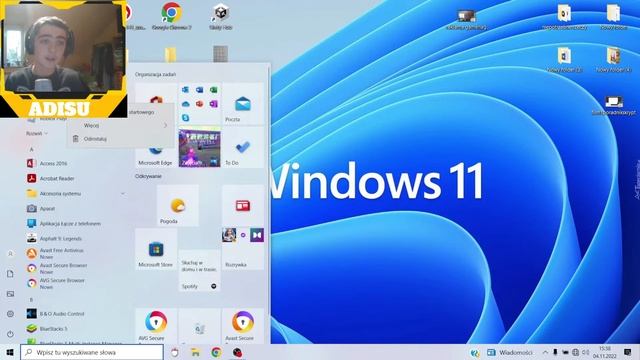Open the Power options in Start rail
Viewport: 640px width, 360px height.
click(x=10, y=334)
